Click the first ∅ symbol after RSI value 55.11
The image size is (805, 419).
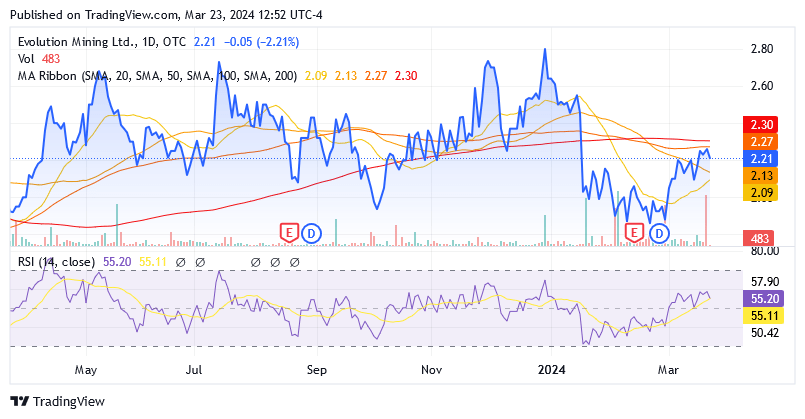click(x=180, y=262)
